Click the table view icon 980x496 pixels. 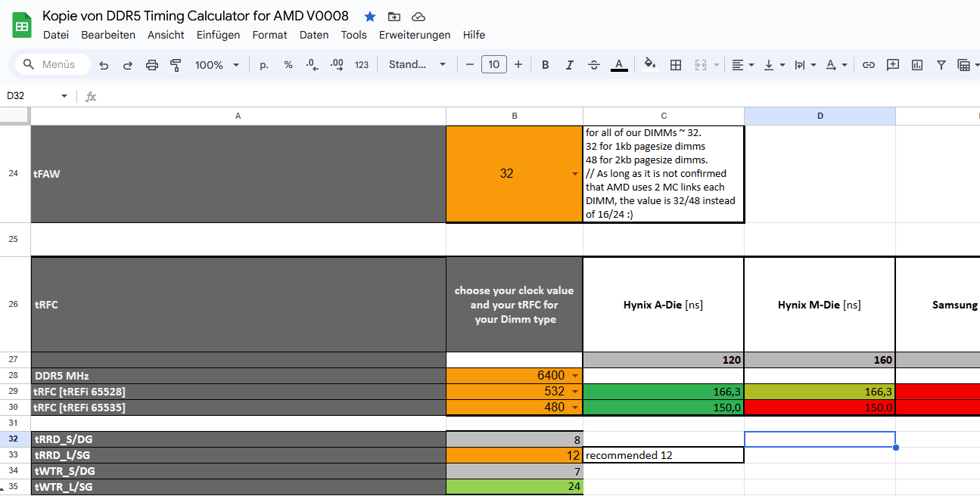963,65
